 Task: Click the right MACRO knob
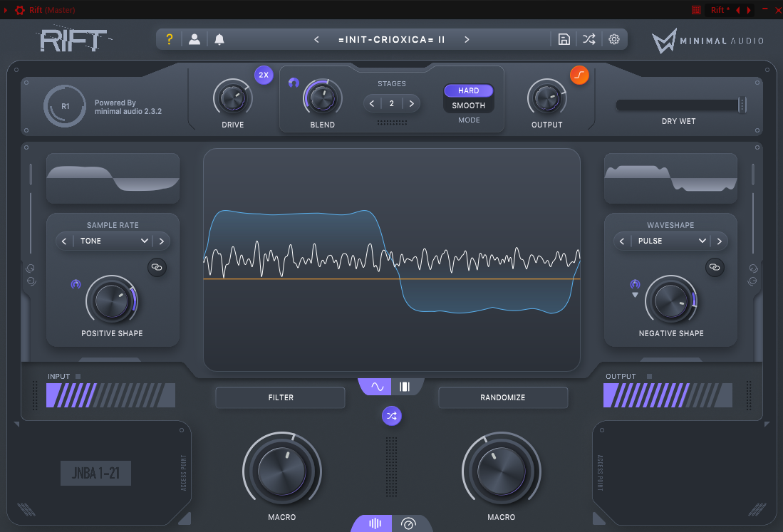(502, 471)
